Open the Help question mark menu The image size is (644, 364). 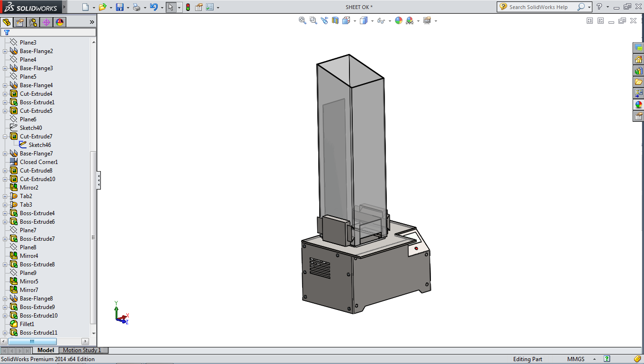pos(599,7)
